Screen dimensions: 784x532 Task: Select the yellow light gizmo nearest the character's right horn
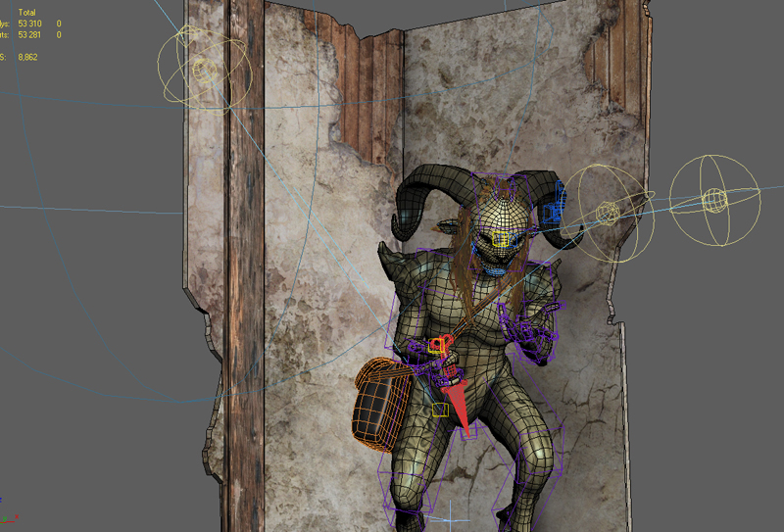[x=608, y=214]
